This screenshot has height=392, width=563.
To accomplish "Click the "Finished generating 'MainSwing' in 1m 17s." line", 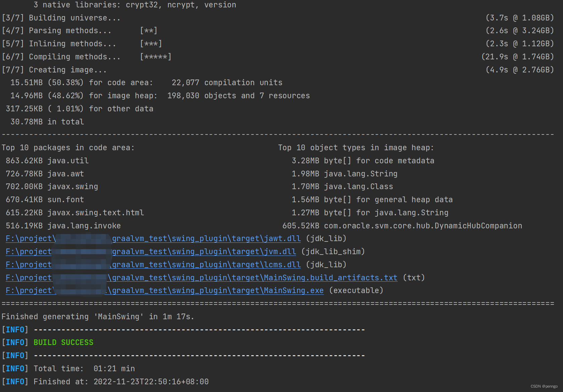I will tap(98, 317).
